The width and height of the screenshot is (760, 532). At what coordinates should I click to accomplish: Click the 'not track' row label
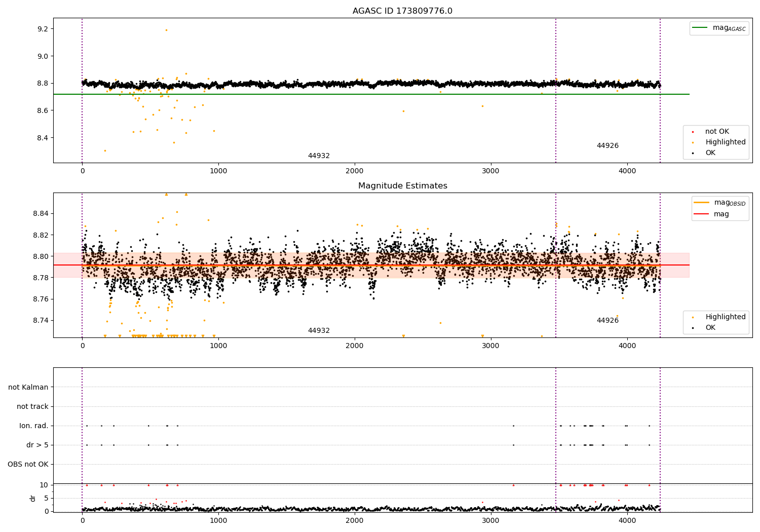(x=32, y=407)
